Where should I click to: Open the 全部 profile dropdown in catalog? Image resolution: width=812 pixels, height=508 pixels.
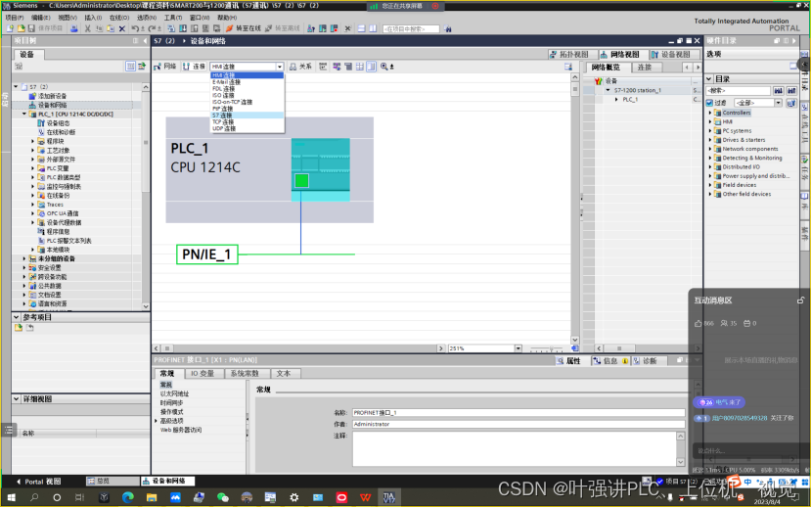(x=779, y=103)
